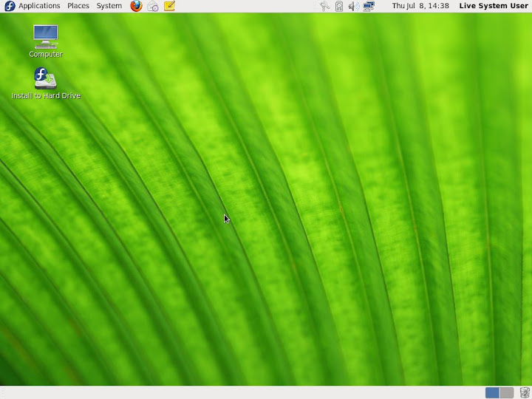Launch Evolution mail from the top panel
The width and height of the screenshot is (532, 399).
tap(153, 6)
